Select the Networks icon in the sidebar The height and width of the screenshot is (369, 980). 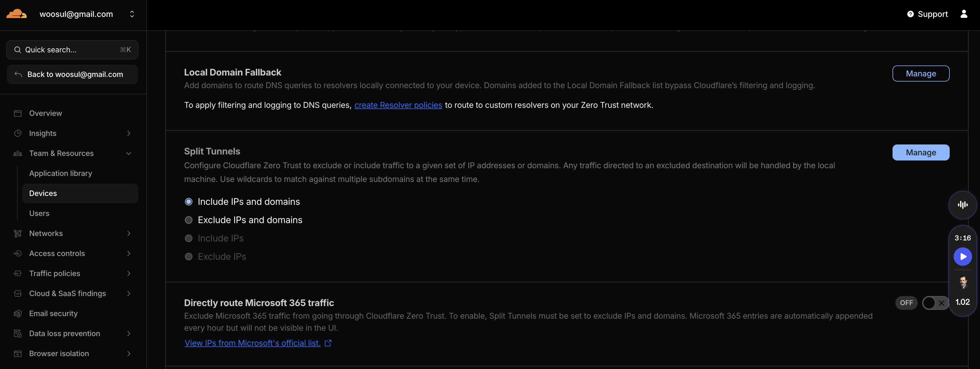[18, 233]
